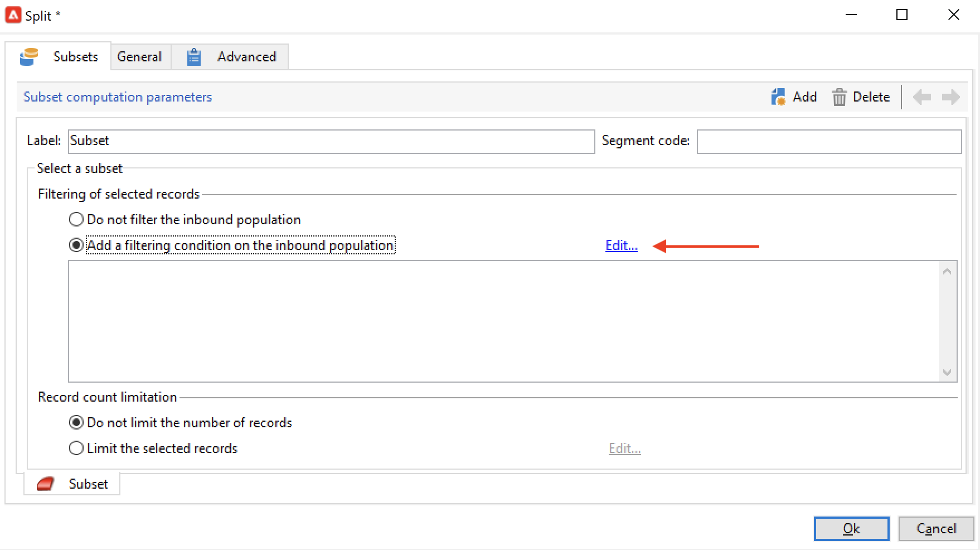The height and width of the screenshot is (550, 980).
Task: Select Do not limit the number of records
Action: [76, 422]
